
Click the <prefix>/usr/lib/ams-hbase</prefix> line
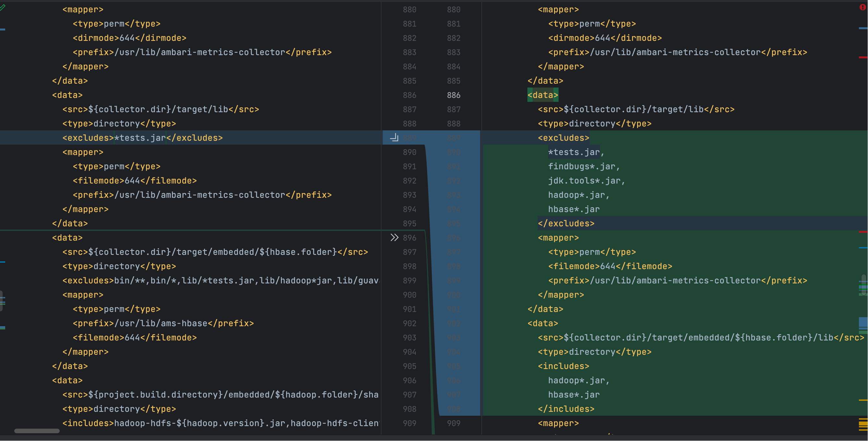click(x=163, y=323)
